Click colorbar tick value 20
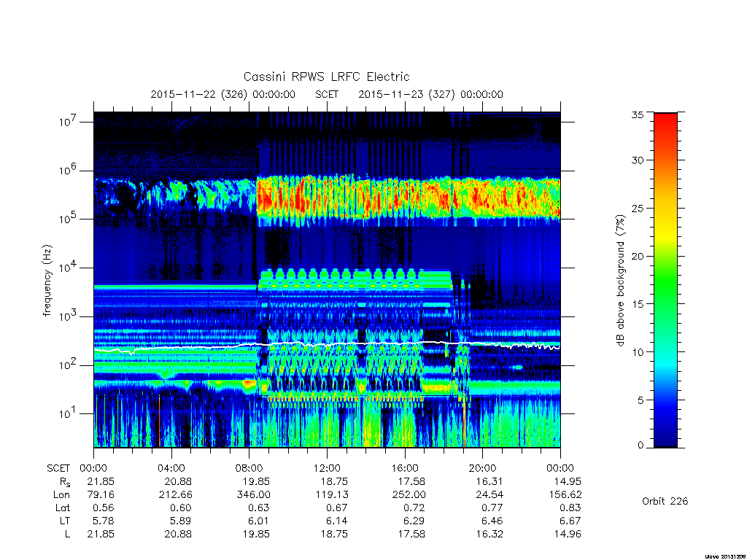Screen dimensions: 747x560 638,256
